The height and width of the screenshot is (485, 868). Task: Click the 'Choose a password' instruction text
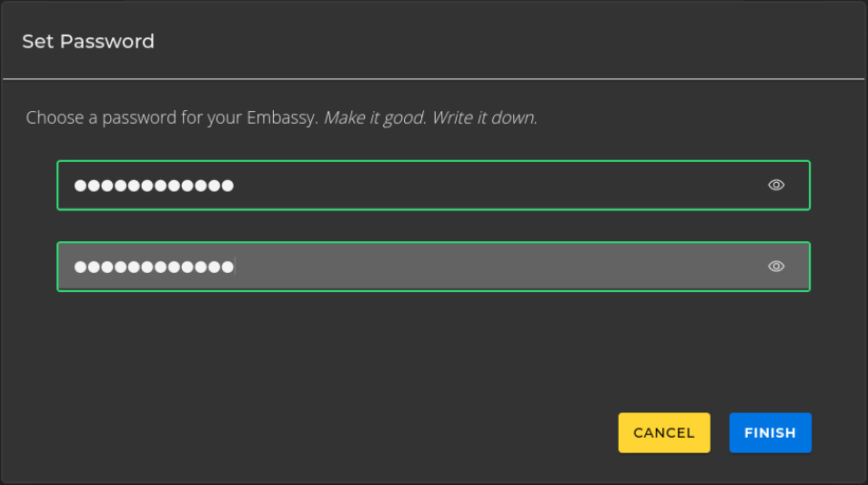click(x=136, y=118)
